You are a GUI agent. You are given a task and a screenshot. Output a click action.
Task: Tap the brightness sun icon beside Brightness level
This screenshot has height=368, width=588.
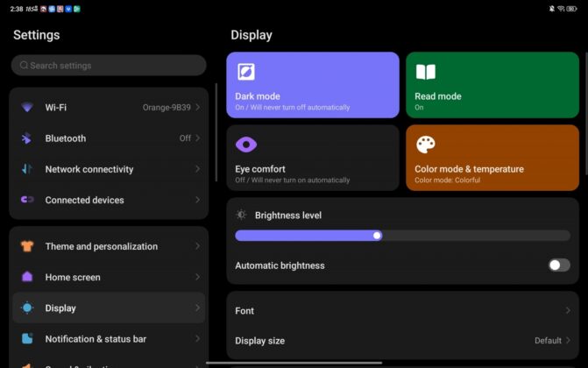(x=241, y=215)
